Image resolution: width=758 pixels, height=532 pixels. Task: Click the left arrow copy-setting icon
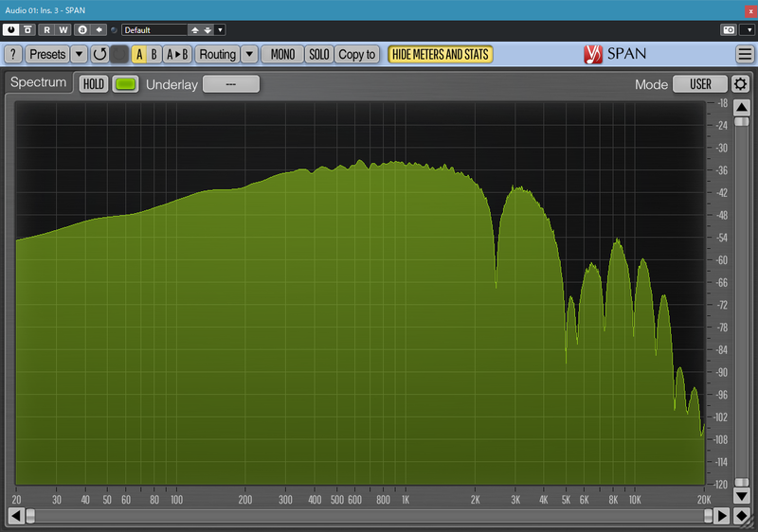(99, 30)
